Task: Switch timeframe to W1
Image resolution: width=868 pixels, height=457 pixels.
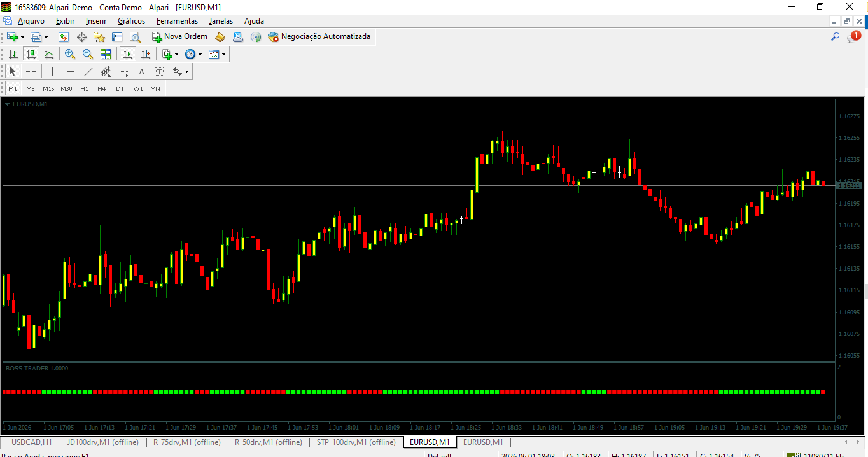Action: click(x=138, y=88)
